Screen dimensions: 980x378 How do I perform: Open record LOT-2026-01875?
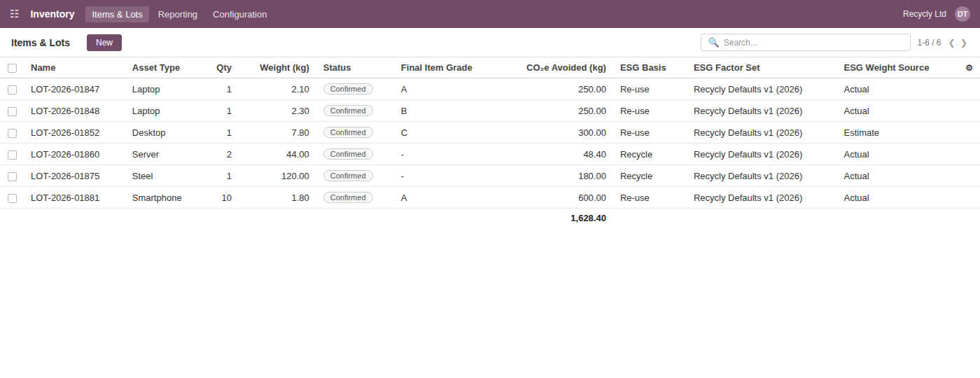tap(65, 176)
